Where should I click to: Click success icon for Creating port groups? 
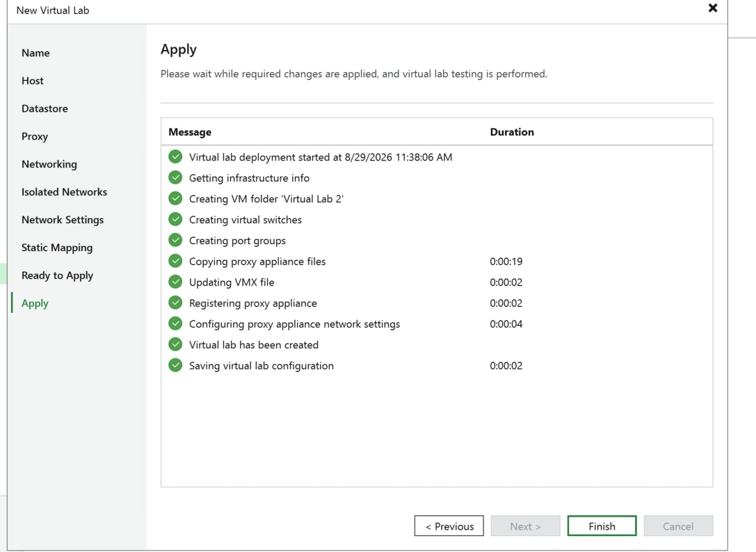click(x=175, y=240)
